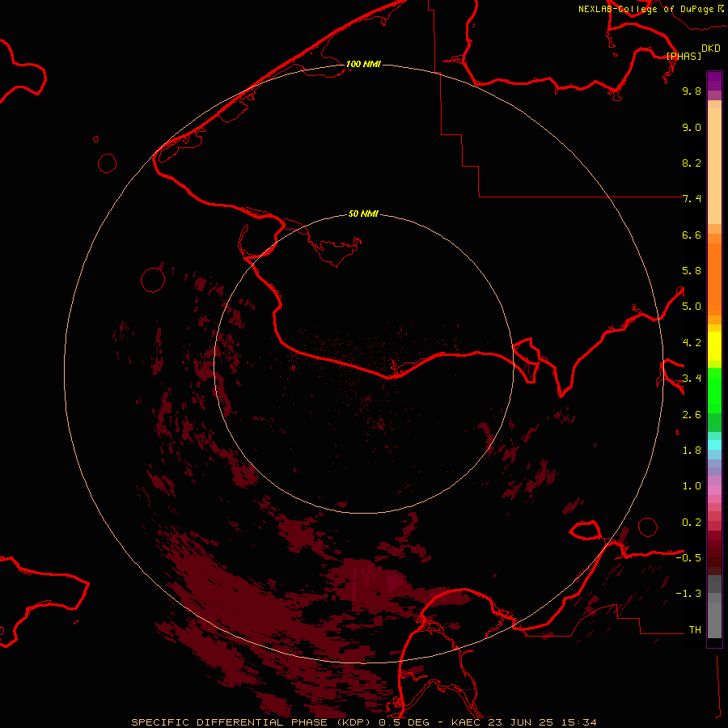Click the 1.8 scale value

(692, 451)
